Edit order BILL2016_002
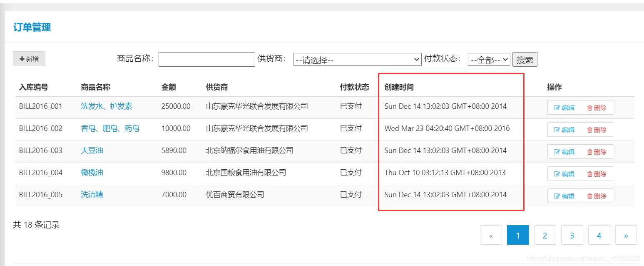The height and width of the screenshot is (266, 644). 564,130
